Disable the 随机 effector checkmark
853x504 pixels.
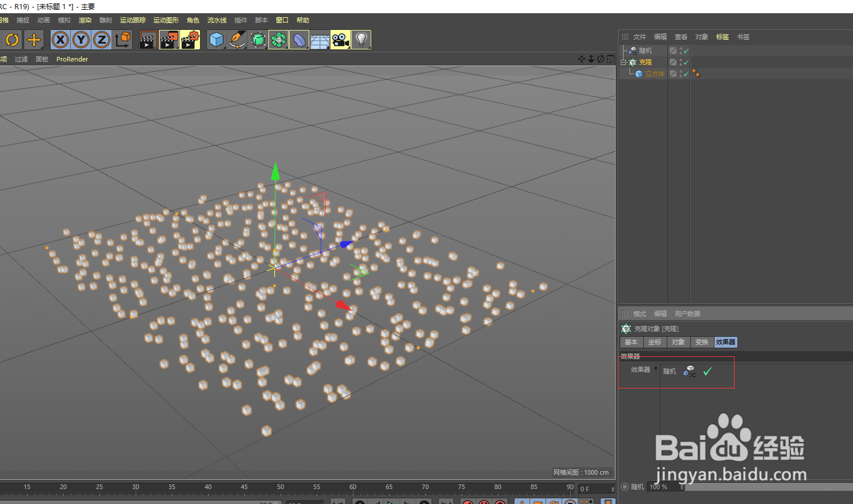(x=686, y=51)
